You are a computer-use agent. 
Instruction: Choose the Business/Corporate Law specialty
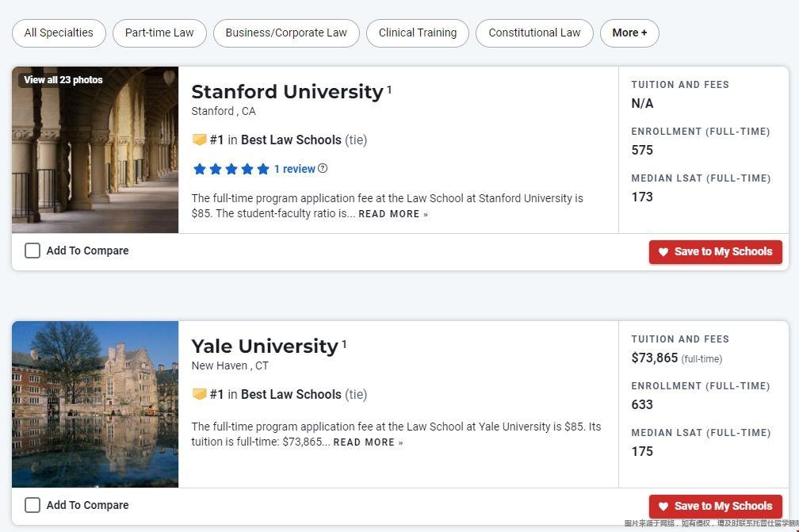coord(286,33)
